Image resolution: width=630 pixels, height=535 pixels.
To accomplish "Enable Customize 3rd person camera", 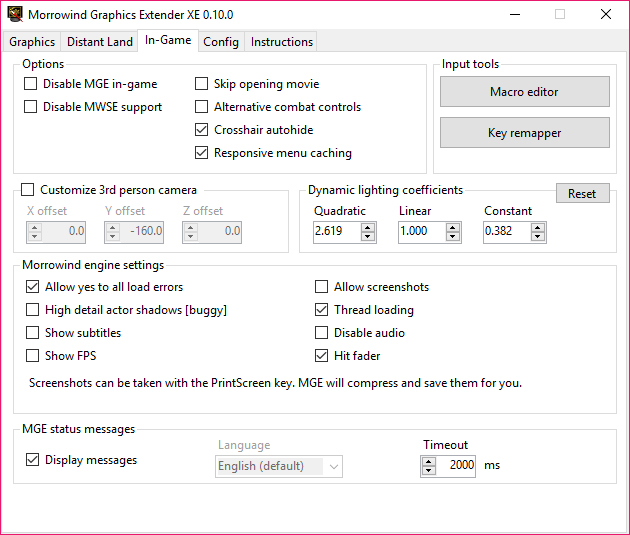I will [27, 190].
